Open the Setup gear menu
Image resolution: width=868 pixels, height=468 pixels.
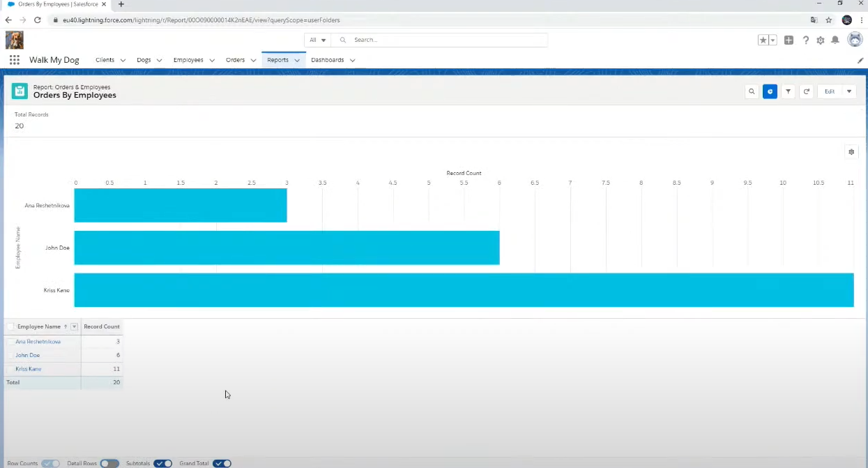tap(821, 40)
